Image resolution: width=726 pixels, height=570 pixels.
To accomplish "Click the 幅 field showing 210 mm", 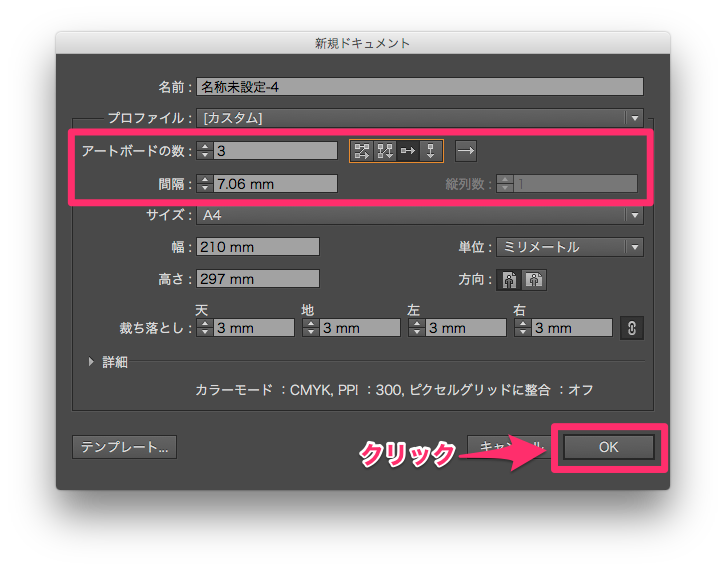I will point(258,247).
